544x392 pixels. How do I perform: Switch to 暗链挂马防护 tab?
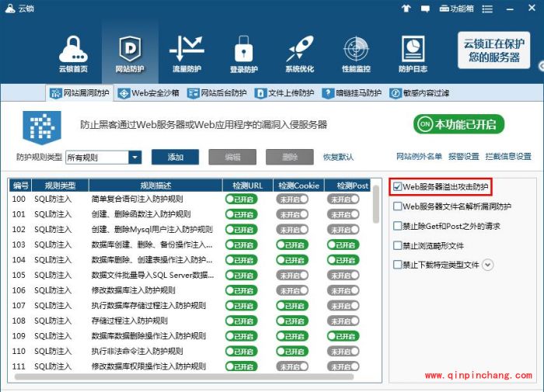click(x=352, y=93)
